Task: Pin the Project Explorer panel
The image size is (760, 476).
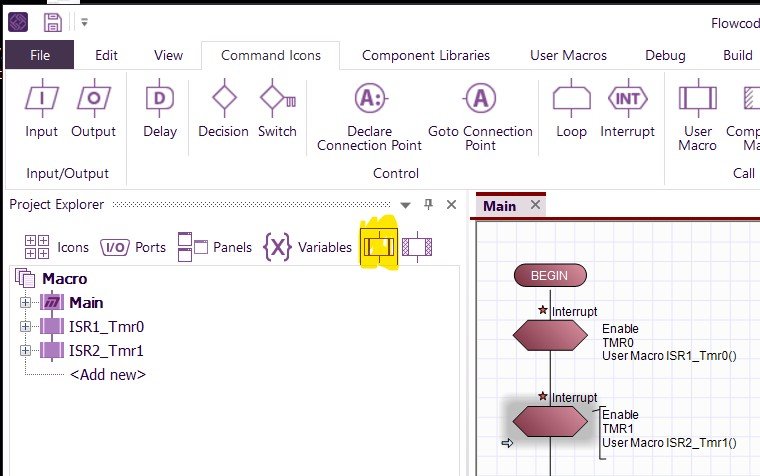Action: tap(428, 205)
